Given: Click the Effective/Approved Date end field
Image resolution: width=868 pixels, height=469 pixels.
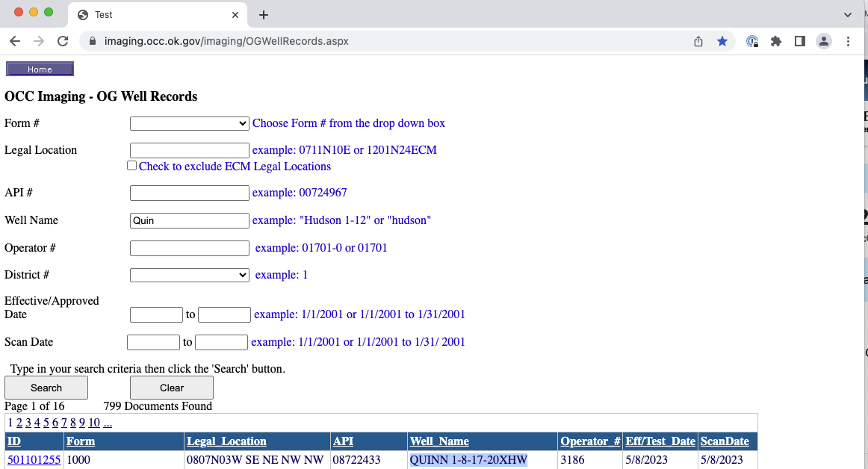Looking at the screenshot, I should pyautogui.click(x=224, y=314).
